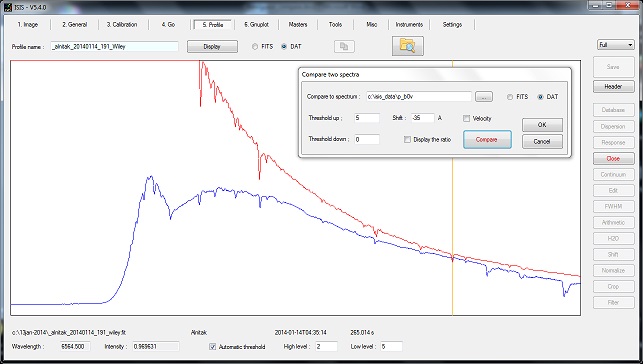The image size is (643, 364).
Task: Enable the Velocity checkbox
Action: (x=466, y=118)
